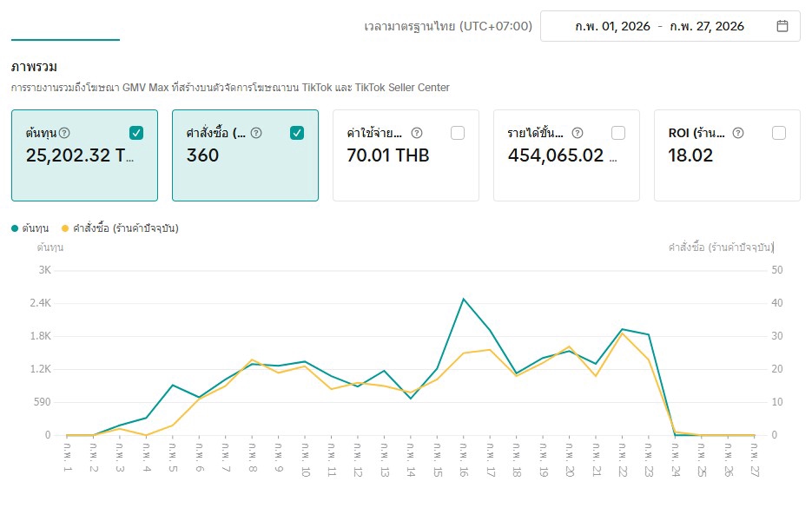
Task: Click teal ต้นทุน legend dot
Action: tap(15, 228)
